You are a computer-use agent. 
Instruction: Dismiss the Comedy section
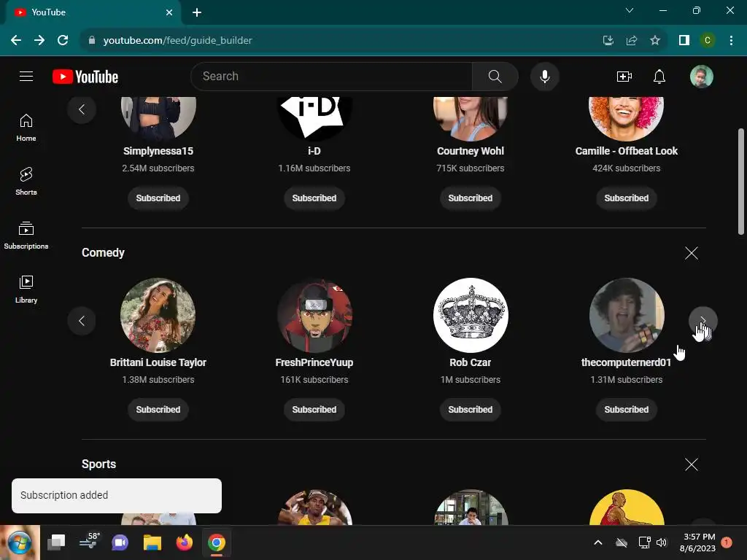coord(692,253)
